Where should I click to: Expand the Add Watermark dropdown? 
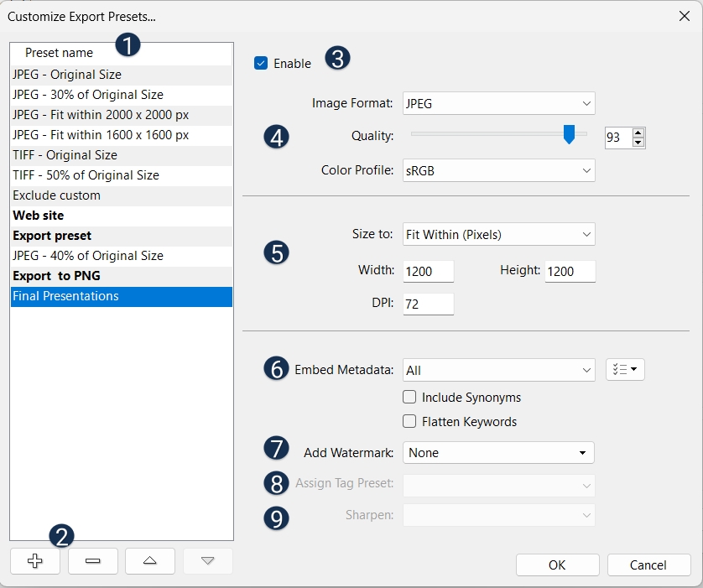click(x=498, y=453)
